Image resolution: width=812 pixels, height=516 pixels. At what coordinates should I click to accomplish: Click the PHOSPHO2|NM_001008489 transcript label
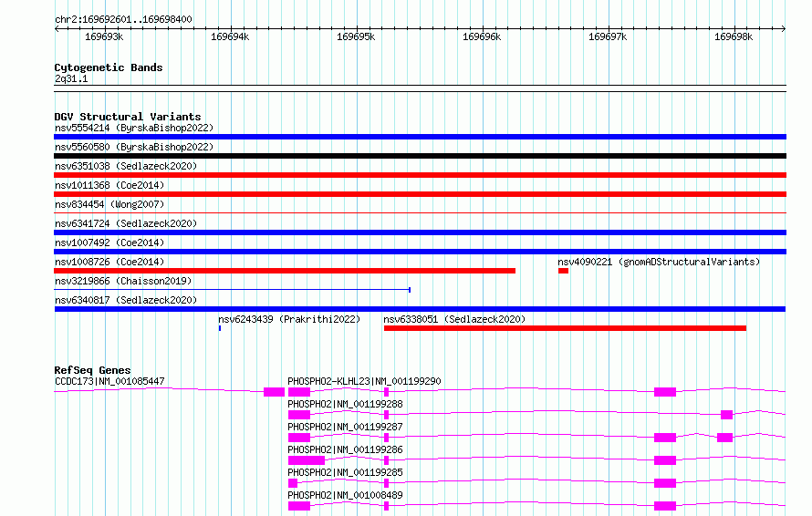[x=346, y=495]
